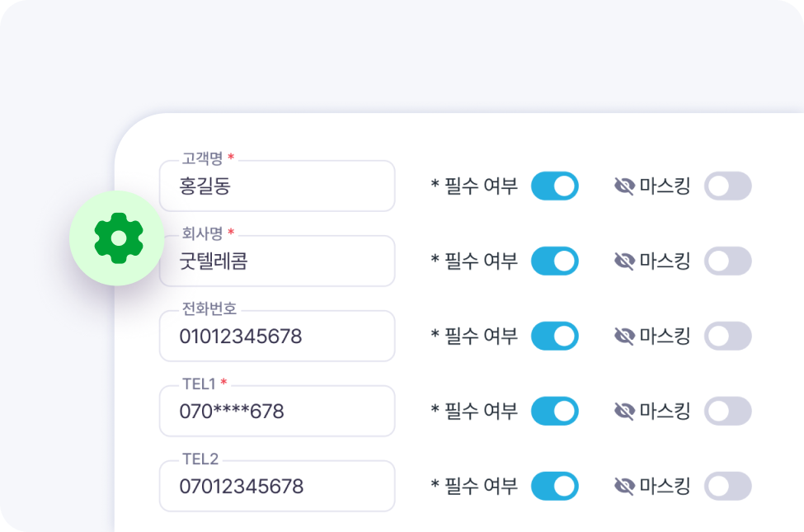Disable 필수 여부 switch for 전화번호
804x532 pixels.
(554, 337)
